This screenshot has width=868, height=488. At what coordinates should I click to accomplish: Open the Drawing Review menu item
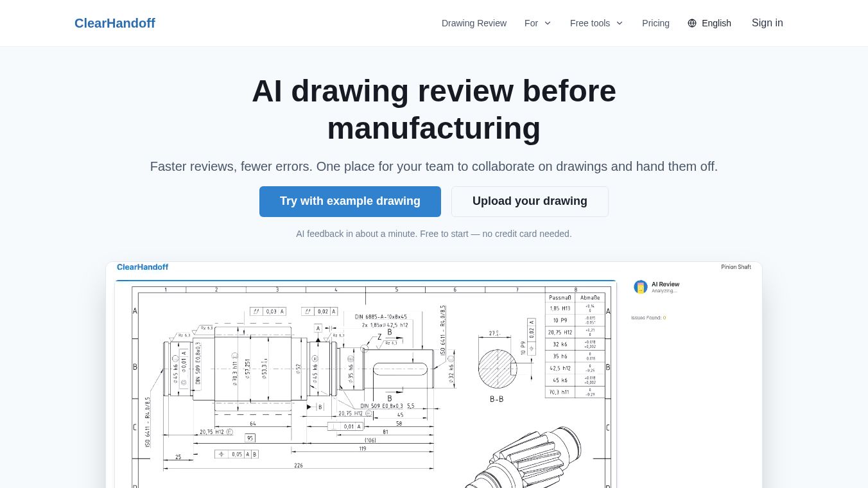[x=474, y=23]
